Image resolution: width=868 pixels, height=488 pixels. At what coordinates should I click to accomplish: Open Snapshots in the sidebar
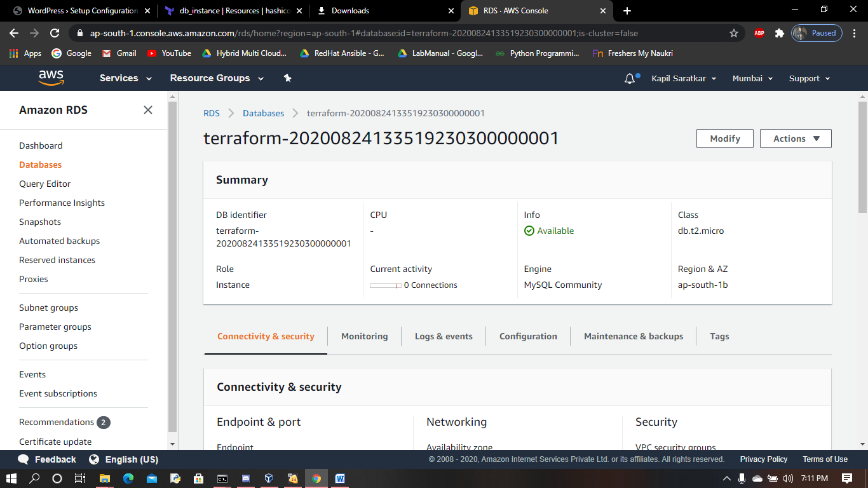pyautogui.click(x=40, y=222)
